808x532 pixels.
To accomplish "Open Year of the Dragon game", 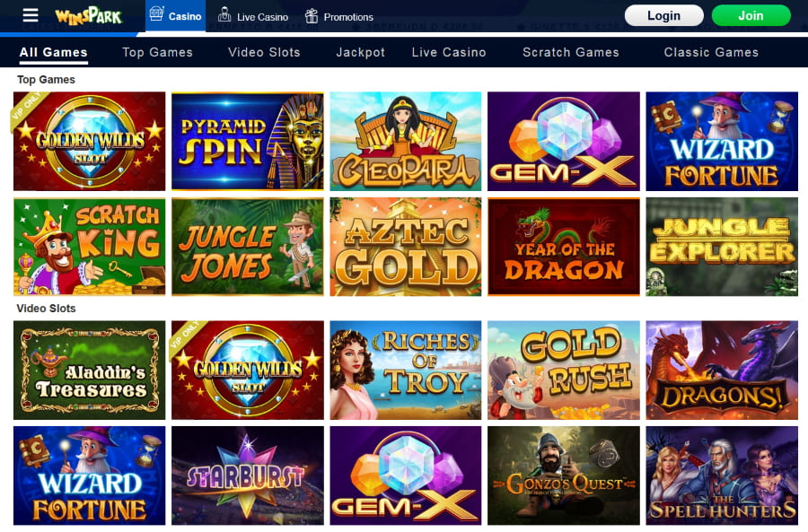I will tap(564, 247).
